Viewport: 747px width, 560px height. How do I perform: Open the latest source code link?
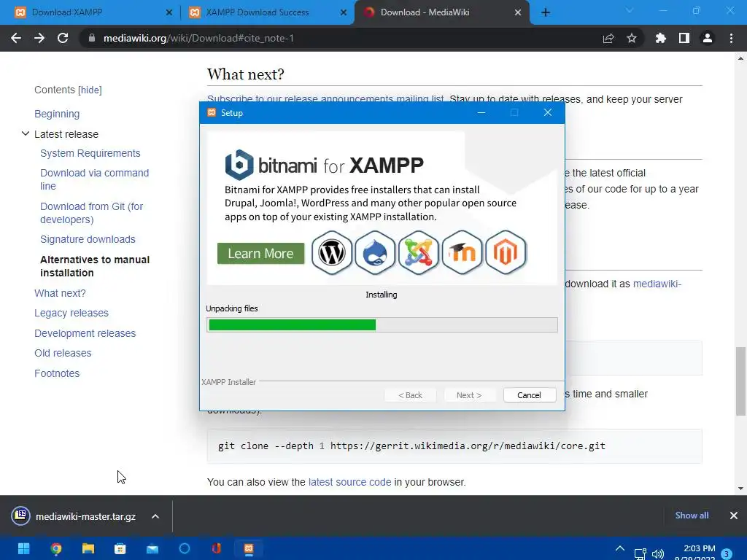[349, 482]
